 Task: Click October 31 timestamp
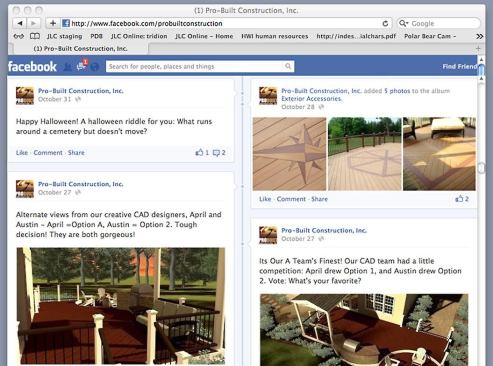tap(54, 99)
